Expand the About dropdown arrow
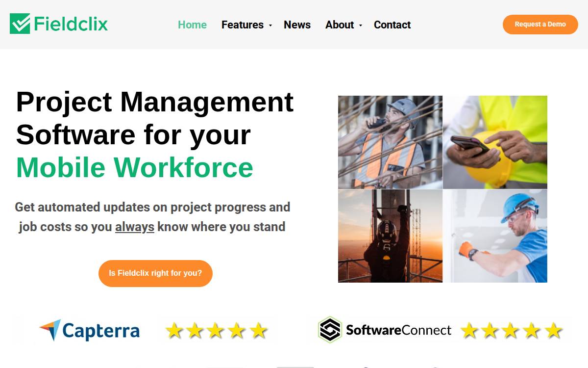The height and width of the screenshot is (368, 588). tap(360, 25)
